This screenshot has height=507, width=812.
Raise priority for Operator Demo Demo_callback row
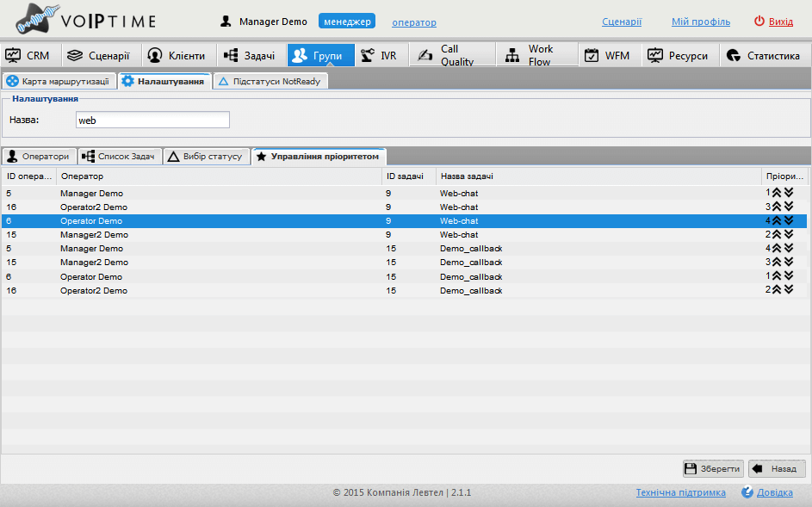click(x=777, y=276)
